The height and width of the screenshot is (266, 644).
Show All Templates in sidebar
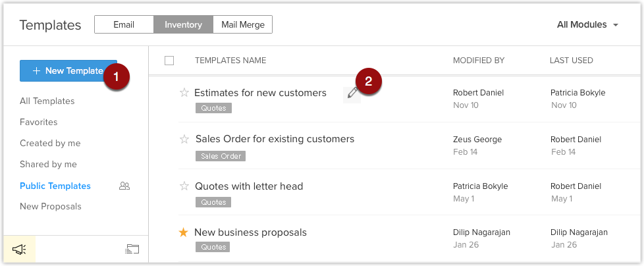47,101
